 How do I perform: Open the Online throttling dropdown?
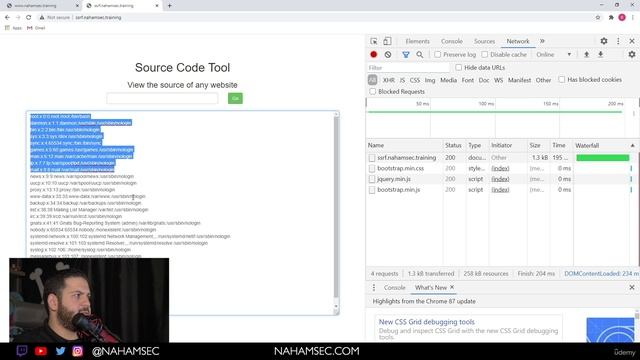554,54
